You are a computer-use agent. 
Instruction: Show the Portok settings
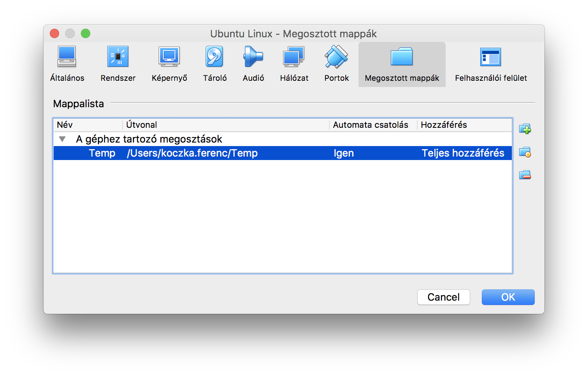336,64
